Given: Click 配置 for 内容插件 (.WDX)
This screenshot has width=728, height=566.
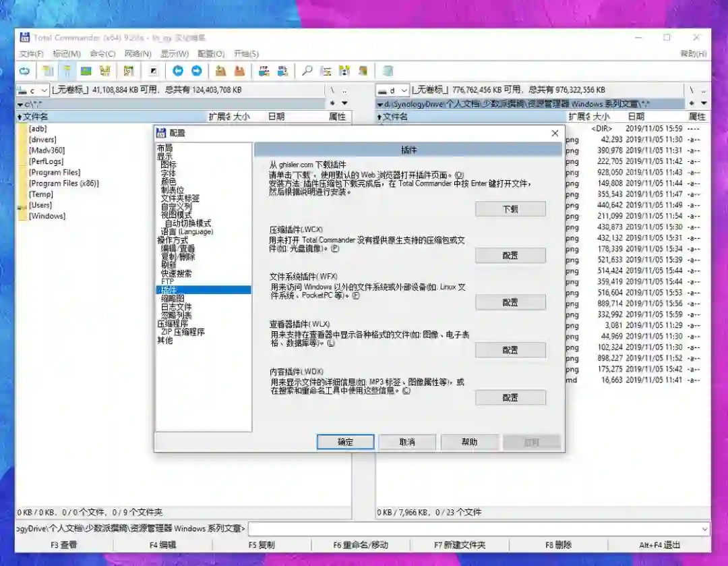Looking at the screenshot, I should (x=510, y=398).
